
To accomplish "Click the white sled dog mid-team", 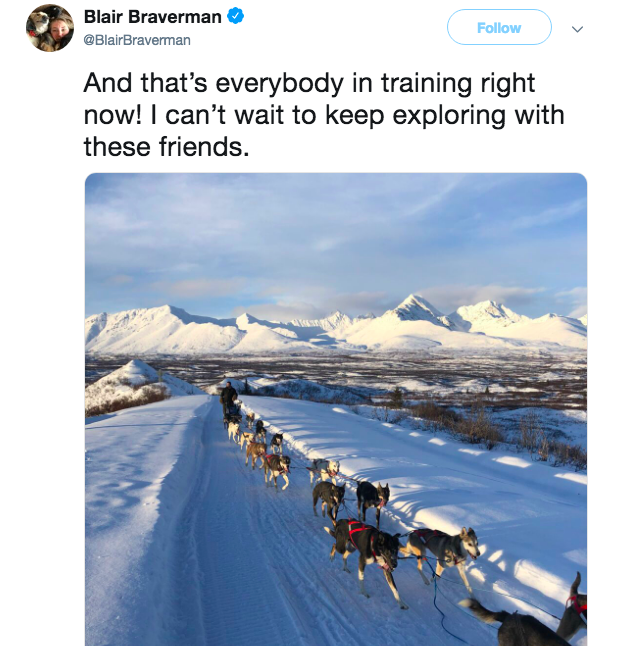I will point(325,470).
